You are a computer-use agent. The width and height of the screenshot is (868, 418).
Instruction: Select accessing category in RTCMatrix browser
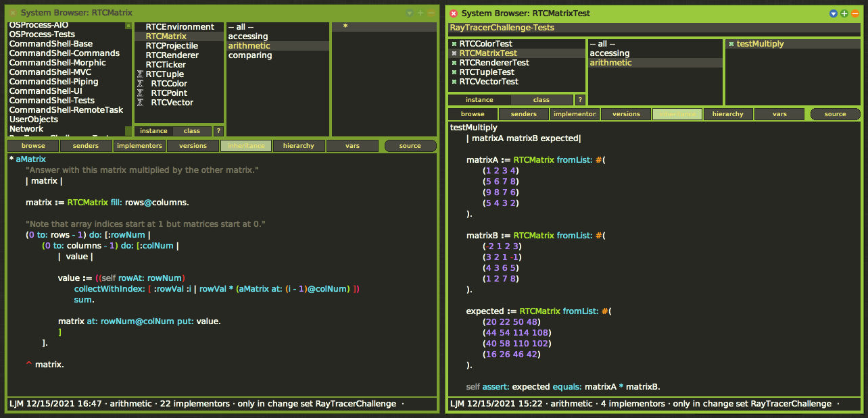click(278, 36)
